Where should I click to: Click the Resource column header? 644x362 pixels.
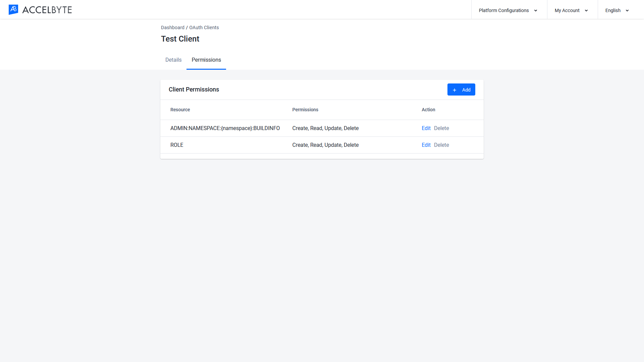click(x=180, y=110)
